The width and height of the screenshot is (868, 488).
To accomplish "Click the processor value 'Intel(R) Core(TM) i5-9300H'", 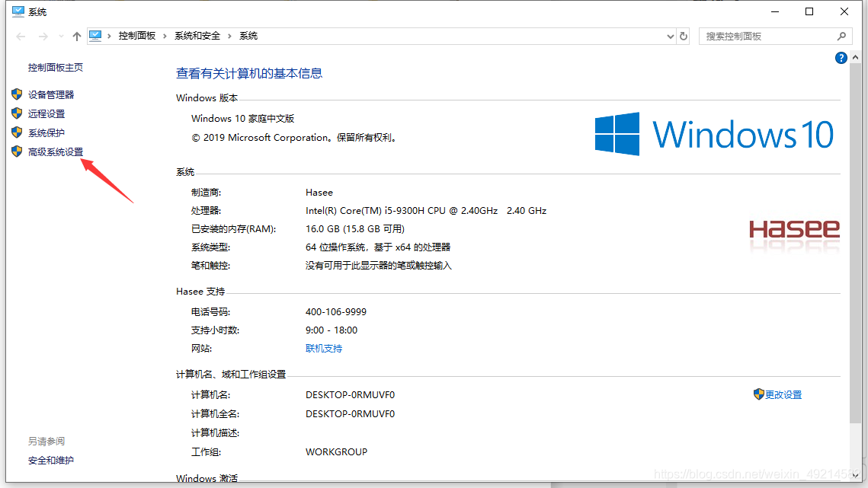I will coord(426,211).
